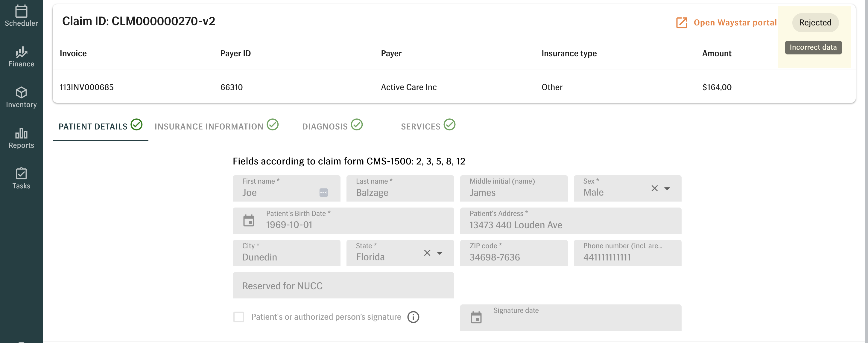Click the First name autofill icon
868x343 pixels.
pos(323,193)
